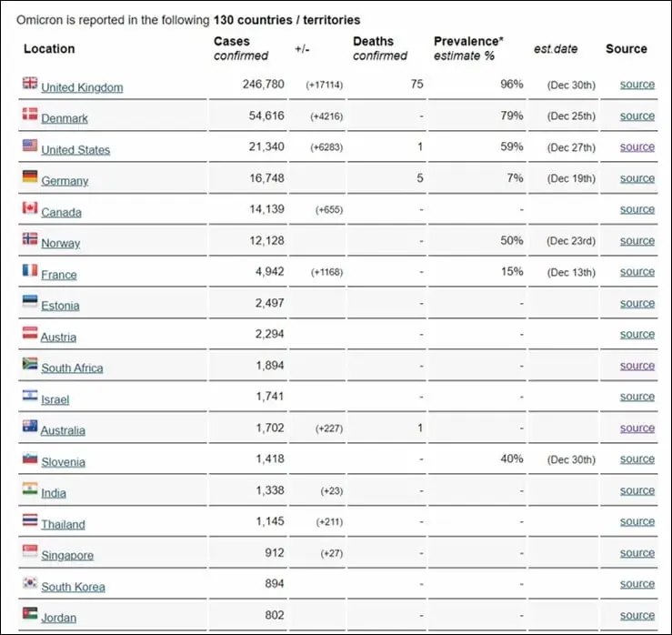The height and width of the screenshot is (635, 672).
Task: Open the Austria country link
Action: point(59,337)
